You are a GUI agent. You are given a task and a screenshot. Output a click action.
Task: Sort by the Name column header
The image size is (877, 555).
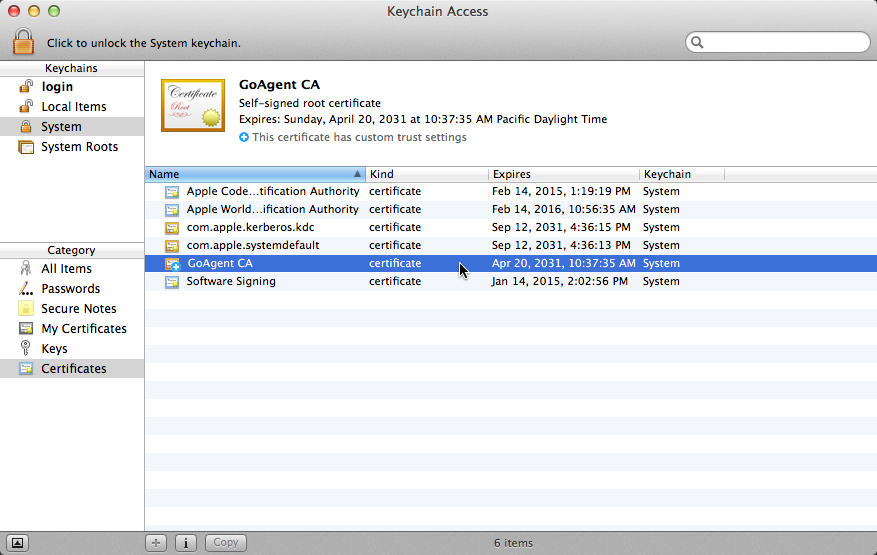point(255,174)
